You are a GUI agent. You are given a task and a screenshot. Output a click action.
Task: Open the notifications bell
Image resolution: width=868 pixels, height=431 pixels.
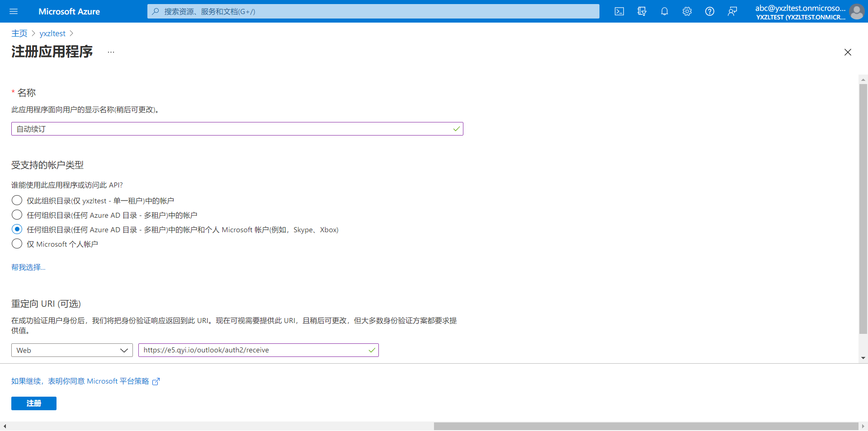(x=664, y=11)
